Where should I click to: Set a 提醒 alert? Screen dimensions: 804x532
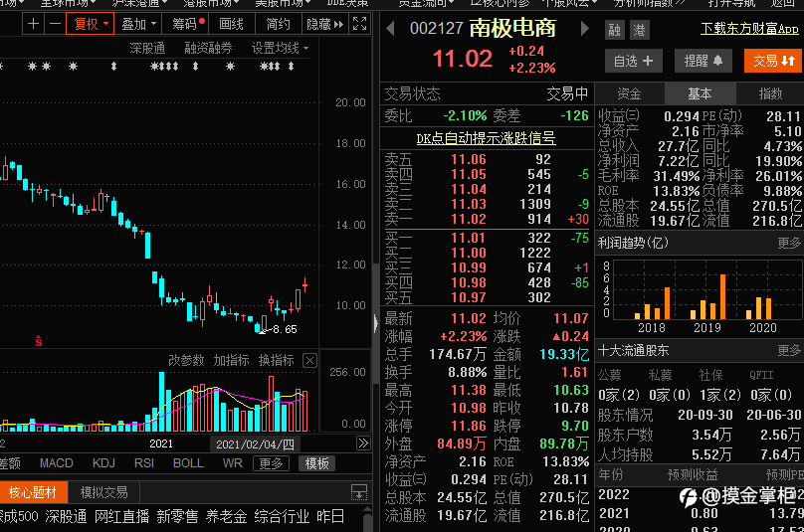[703, 61]
